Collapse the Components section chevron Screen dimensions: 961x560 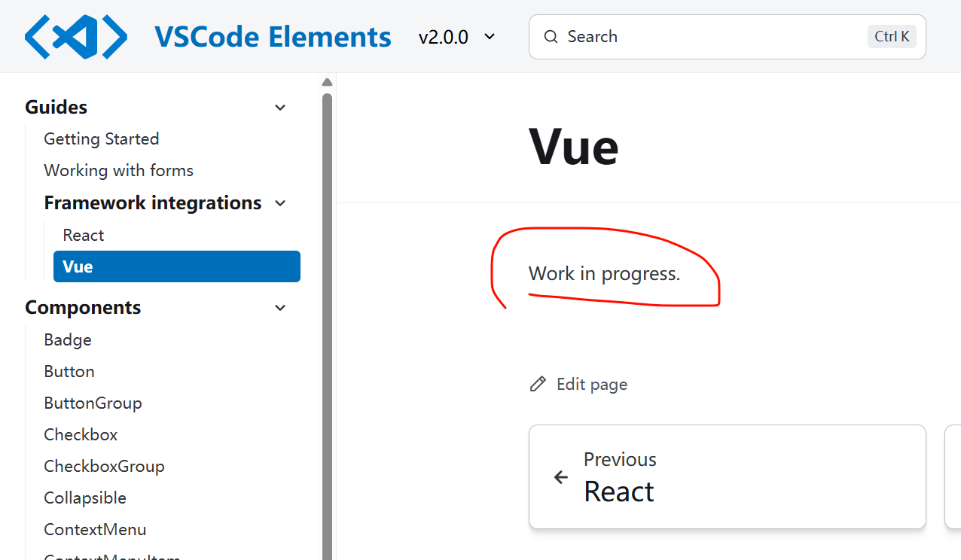coord(280,308)
